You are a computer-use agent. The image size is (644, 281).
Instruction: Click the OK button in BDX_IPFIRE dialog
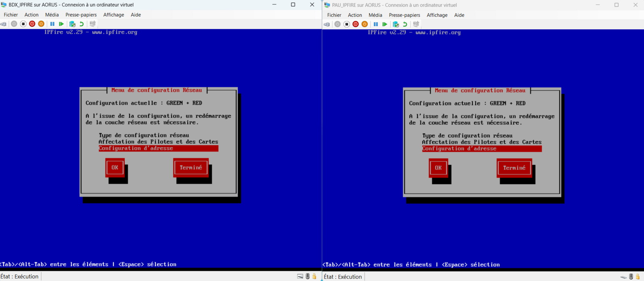point(115,168)
